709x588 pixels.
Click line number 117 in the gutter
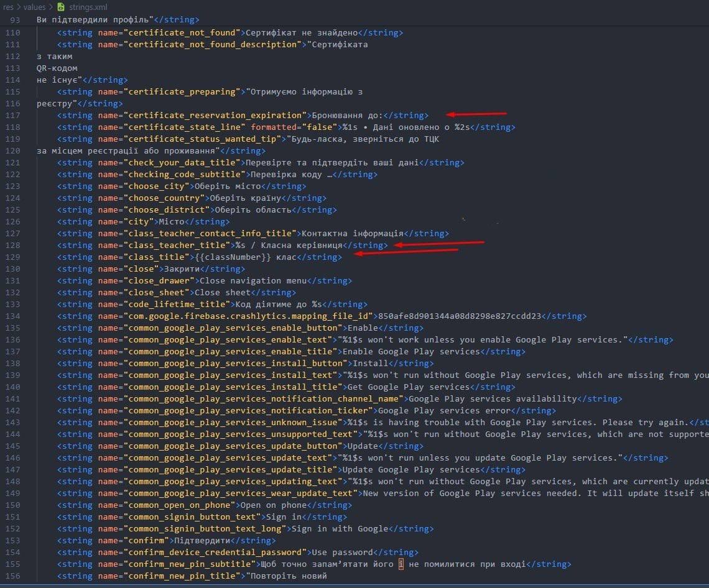pos(12,116)
